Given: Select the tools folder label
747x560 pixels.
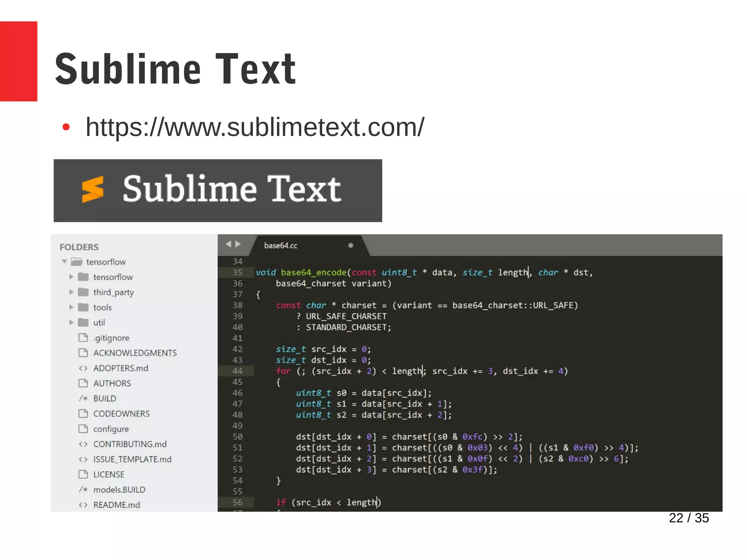Looking at the screenshot, I should pos(102,307).
